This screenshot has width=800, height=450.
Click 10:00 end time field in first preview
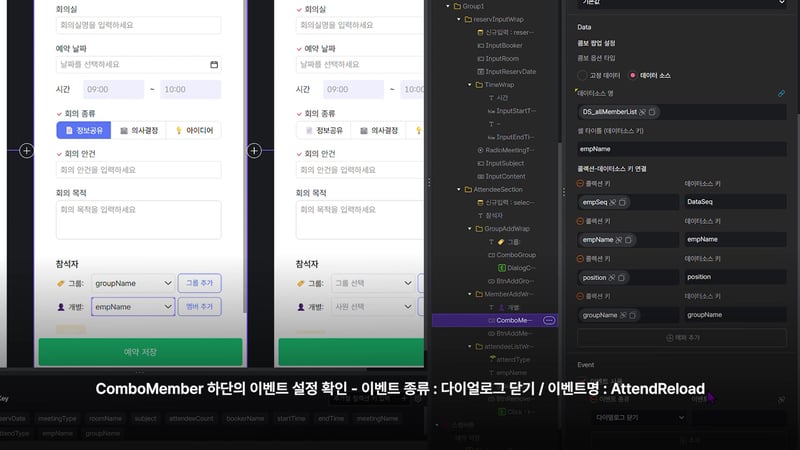point(190,89)
